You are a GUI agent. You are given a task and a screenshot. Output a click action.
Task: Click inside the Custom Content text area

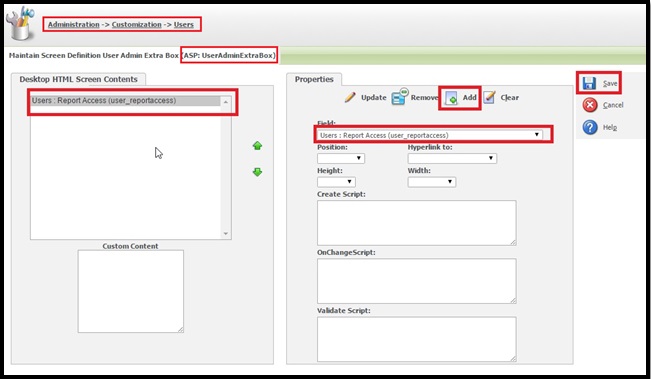[131, 291]
